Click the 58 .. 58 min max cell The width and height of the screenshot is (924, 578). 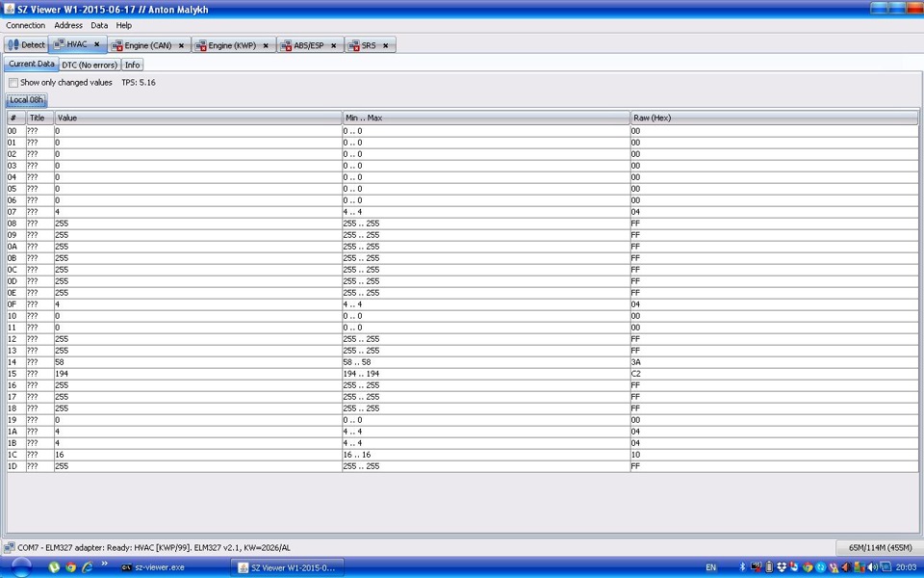pyautogui.click(x=486, y=362)
